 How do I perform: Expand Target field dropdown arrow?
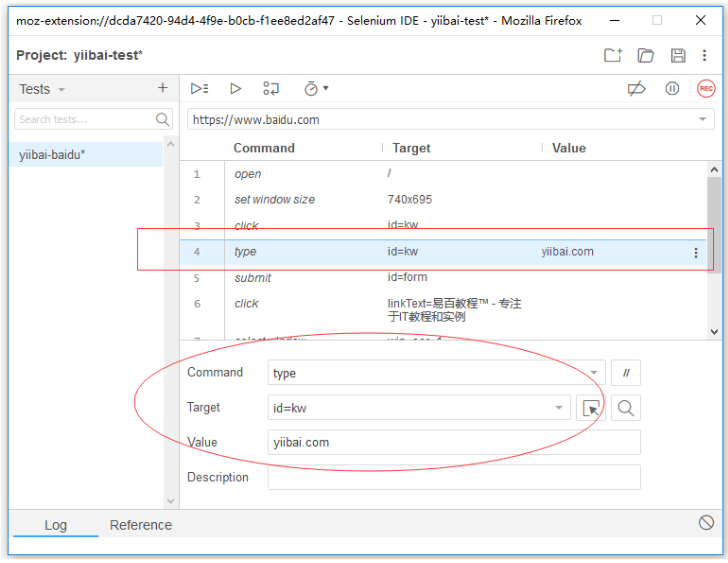tap(559, 408)
